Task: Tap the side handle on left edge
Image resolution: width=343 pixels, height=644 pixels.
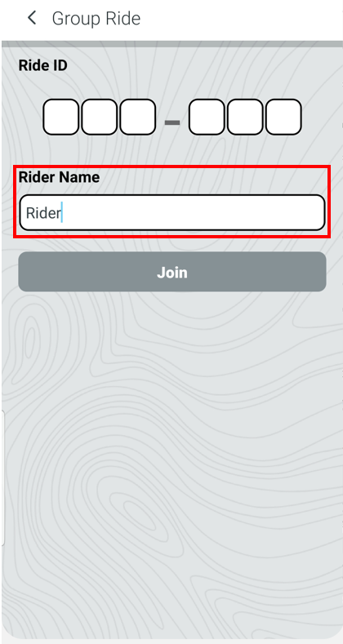Action: 2,477
